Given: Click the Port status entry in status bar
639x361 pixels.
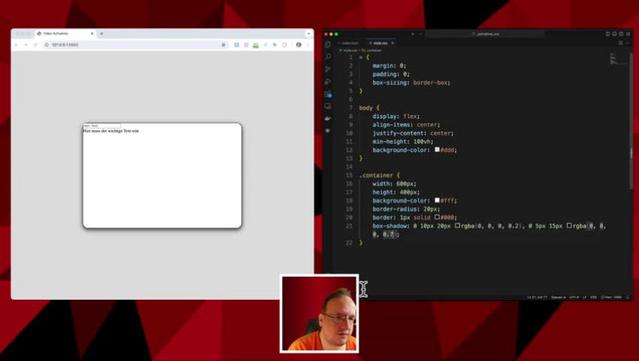Looking at the screenshot, I should coord(611,297).
